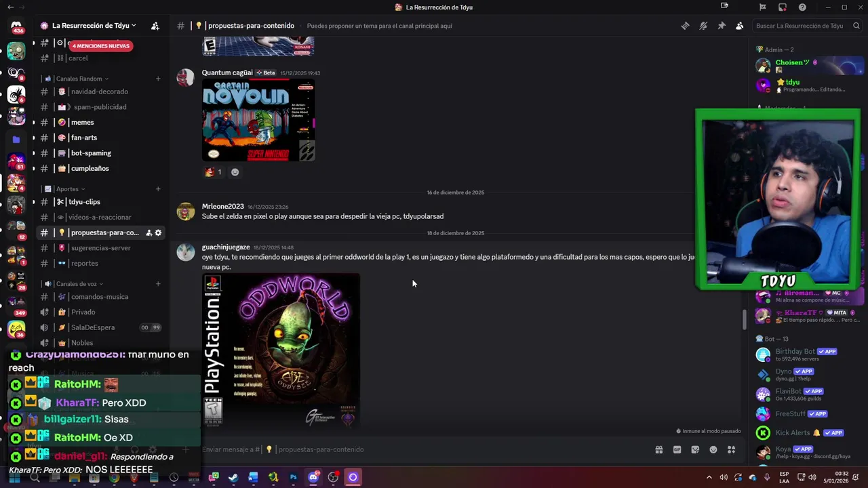This screenshot has height=488, width=868.
Task: Open member tdyu in Admin list
Action: [x=809, y=85]
